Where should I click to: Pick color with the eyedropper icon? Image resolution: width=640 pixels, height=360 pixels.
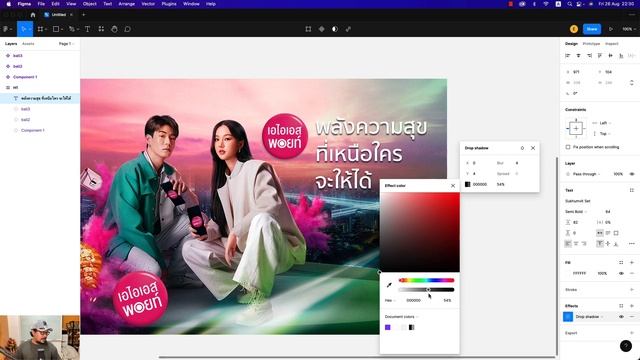click(x=389, y=285)
